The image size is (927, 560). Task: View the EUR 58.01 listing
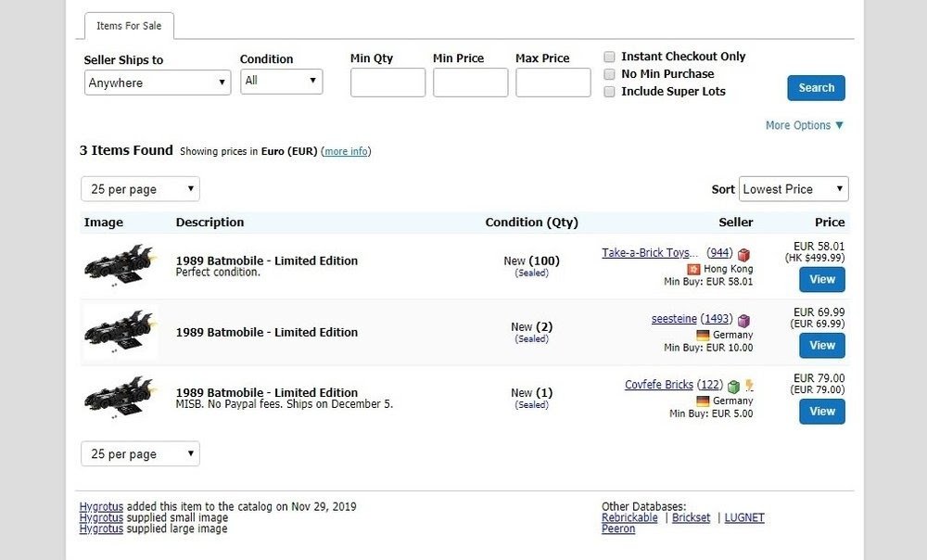tap(822, 280)
